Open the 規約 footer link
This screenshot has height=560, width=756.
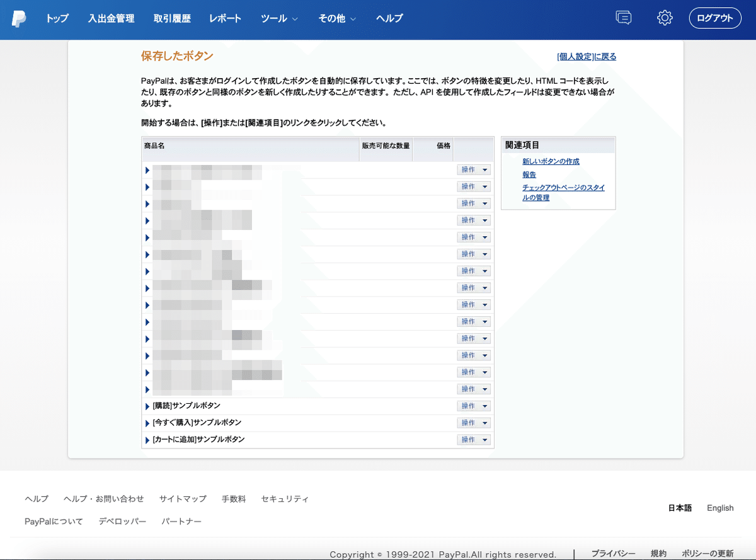pos(658,554)
